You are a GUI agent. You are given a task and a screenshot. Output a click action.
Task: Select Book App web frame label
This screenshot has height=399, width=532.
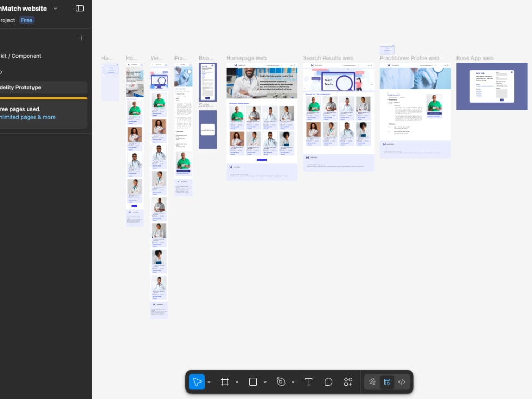point(475,58)
